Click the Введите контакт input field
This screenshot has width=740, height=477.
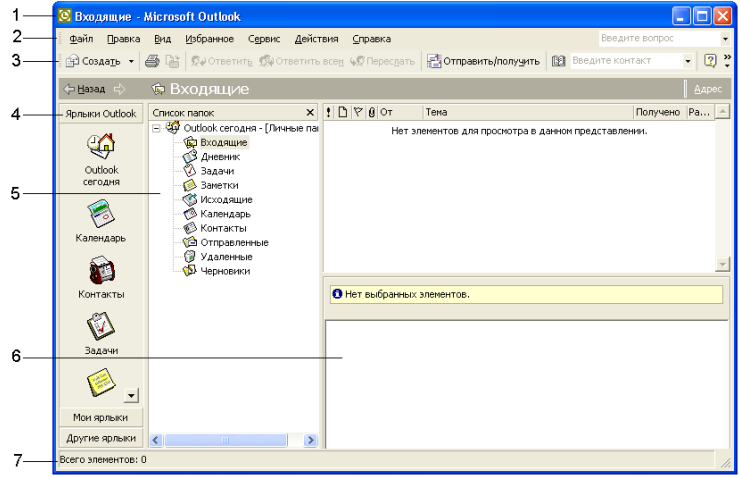(x=626, y=61)
